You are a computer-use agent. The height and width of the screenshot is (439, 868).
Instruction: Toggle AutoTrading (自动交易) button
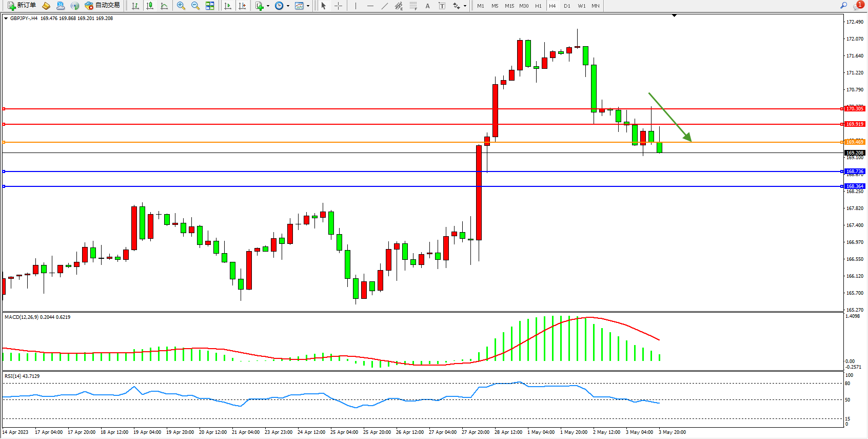pyautogui.click(x=103, y=6)
